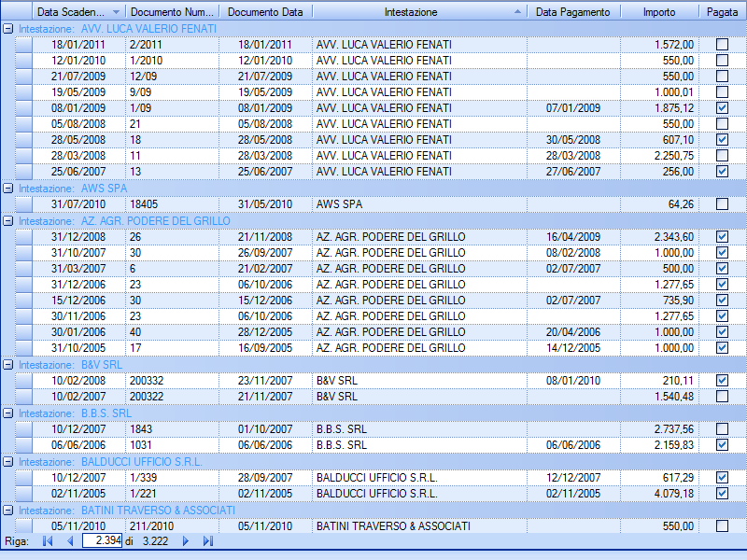Collapse B&V SRL group
The image size is (747, 560).
click(7, 365)
